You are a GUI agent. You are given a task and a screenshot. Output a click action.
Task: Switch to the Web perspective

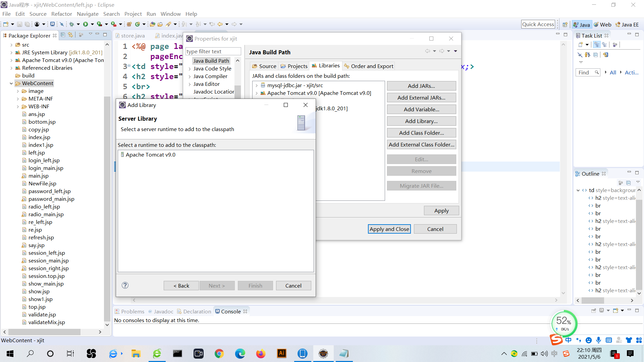click(x=603, y=24)
